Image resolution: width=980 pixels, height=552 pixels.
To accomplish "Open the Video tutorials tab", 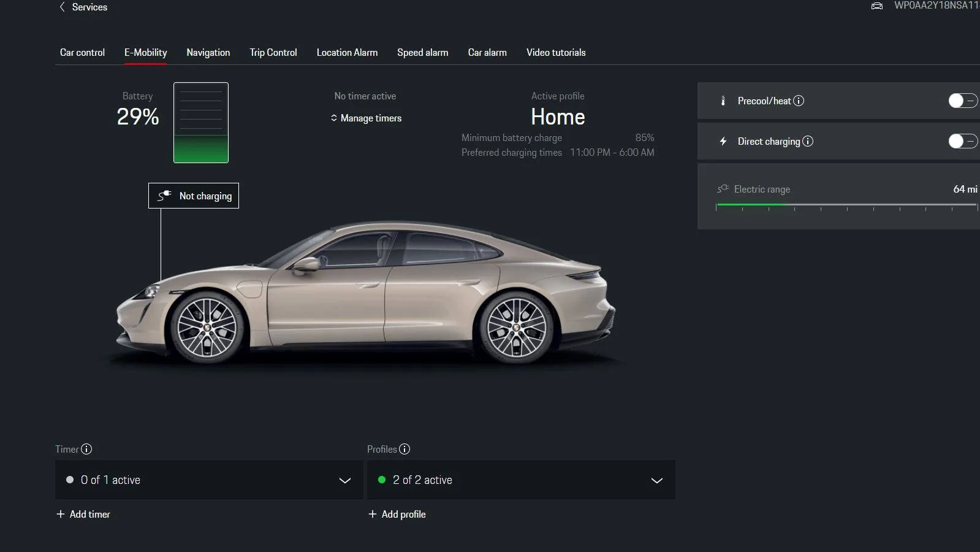I will tap(556, 53).
